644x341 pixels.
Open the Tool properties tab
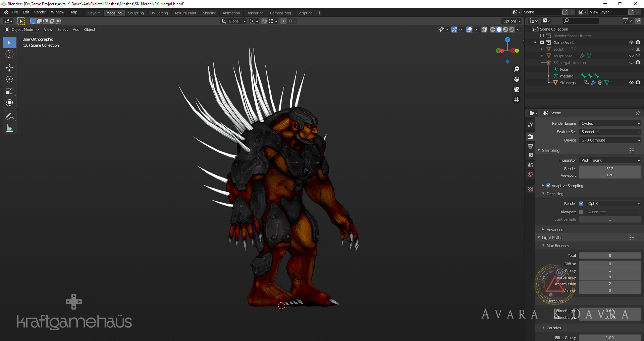point(530,125)
